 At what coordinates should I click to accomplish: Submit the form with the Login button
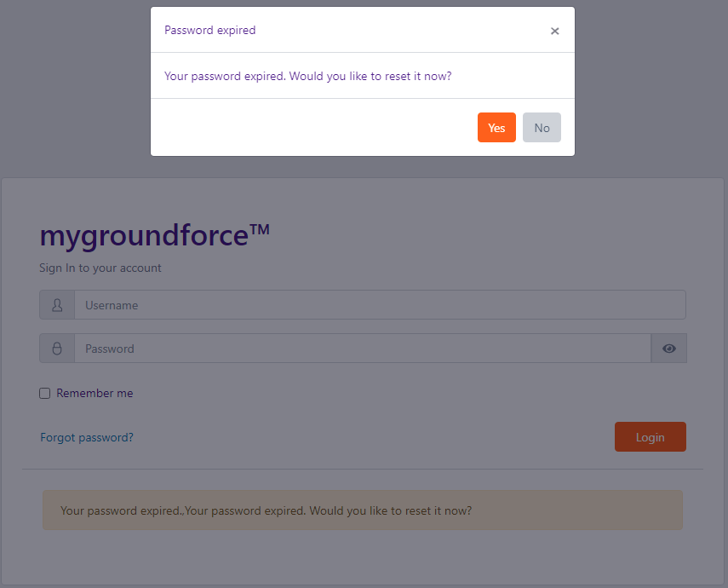coord(650,437)
